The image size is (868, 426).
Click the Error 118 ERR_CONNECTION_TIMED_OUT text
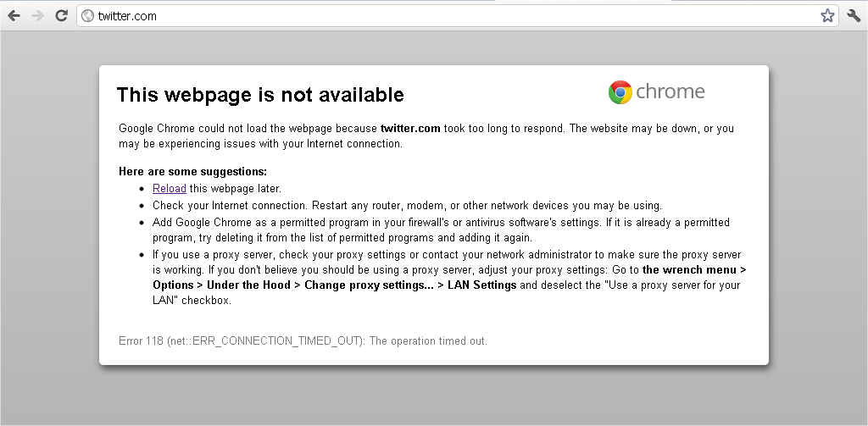pos(303,341)
